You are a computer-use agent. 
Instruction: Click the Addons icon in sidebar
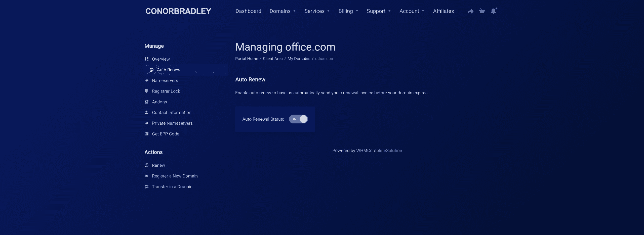click(146, 102)
